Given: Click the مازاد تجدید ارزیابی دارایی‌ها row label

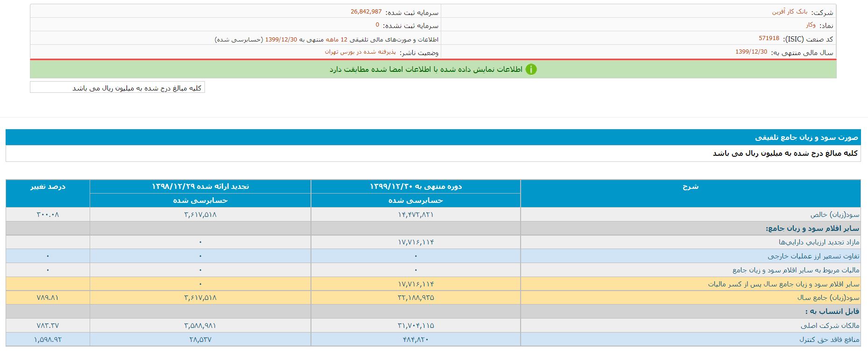Looking at the screenshot, I should pos(819,242).
